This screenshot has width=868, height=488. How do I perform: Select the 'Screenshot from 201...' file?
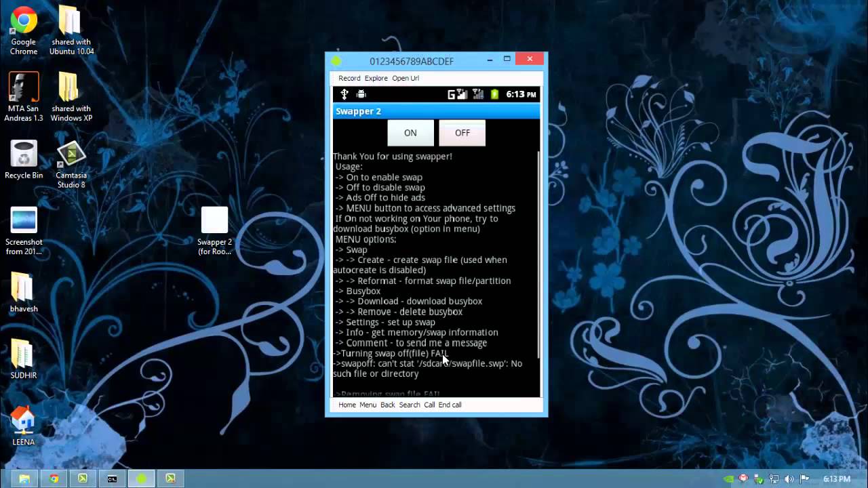24,232
